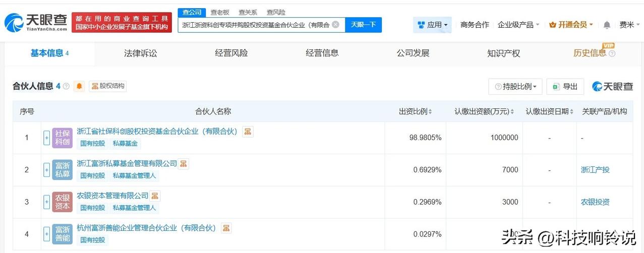The height and width of the screenshot is (253, 644).
Task: Click 私募基金 tag under 浙江省社保科创
Action: coord(125,144)
